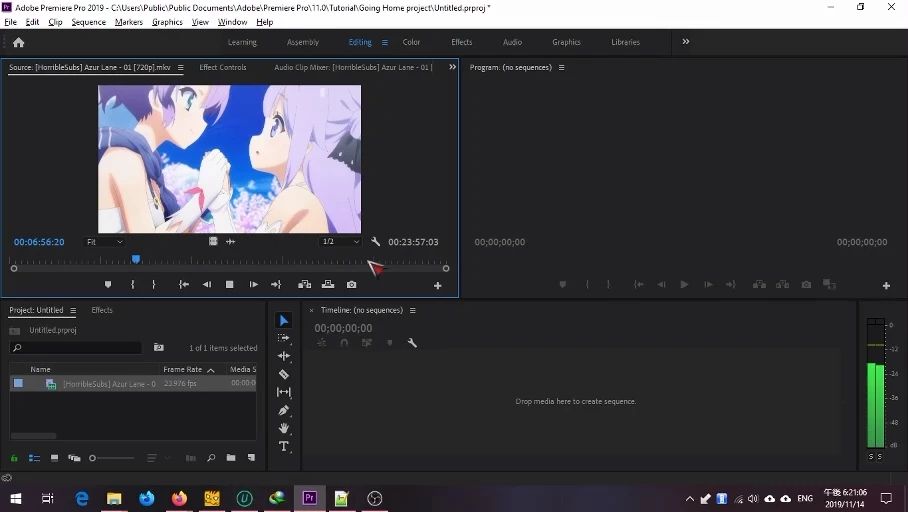Mark In point in Source monitor

[133, 284]
